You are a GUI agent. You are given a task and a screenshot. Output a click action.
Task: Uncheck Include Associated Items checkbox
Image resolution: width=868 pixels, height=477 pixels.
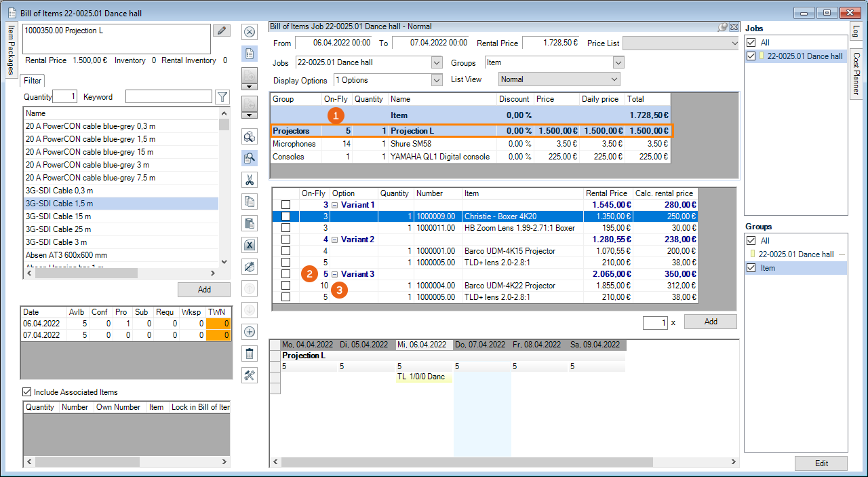click(27, 392)
